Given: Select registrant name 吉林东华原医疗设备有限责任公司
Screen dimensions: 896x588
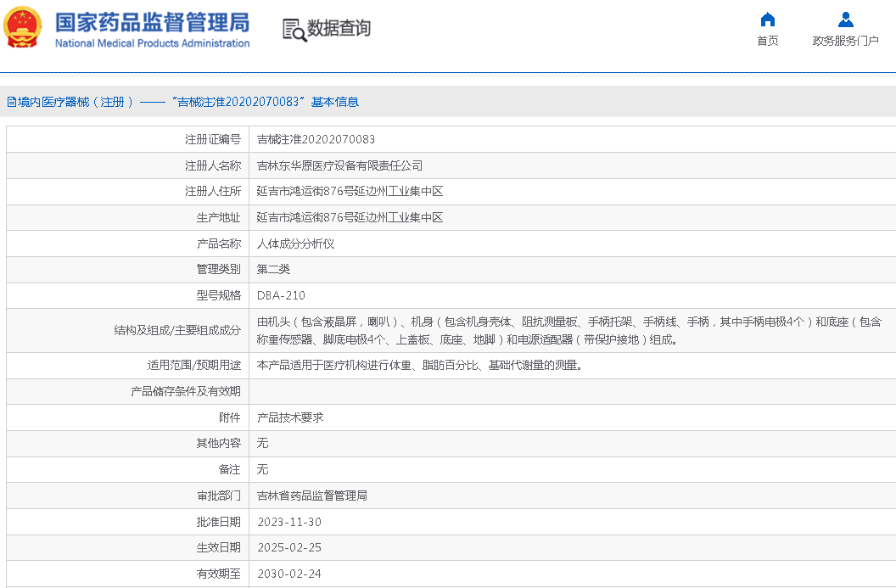Looking at the screenshot, I should [x=339, y=165].
